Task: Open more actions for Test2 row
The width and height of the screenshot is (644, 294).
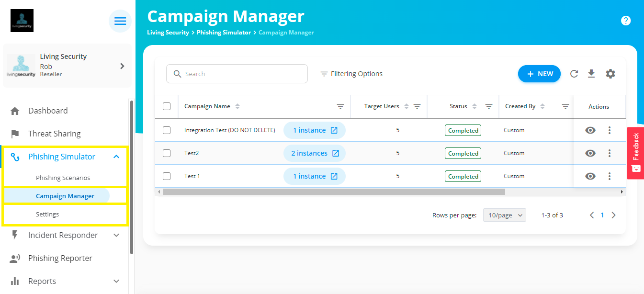Action: (x=610, y=153)
